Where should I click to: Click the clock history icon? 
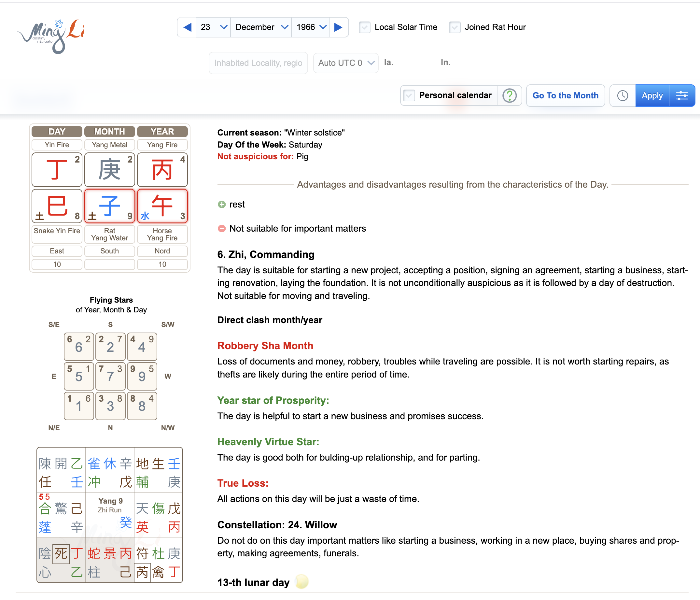pos(623,96)
